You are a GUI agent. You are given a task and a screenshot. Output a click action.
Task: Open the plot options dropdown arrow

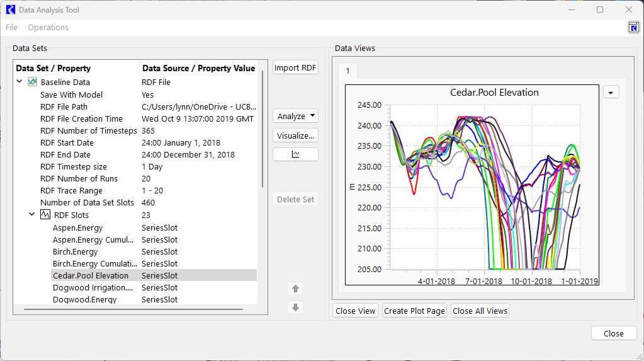tap(611, 92)
